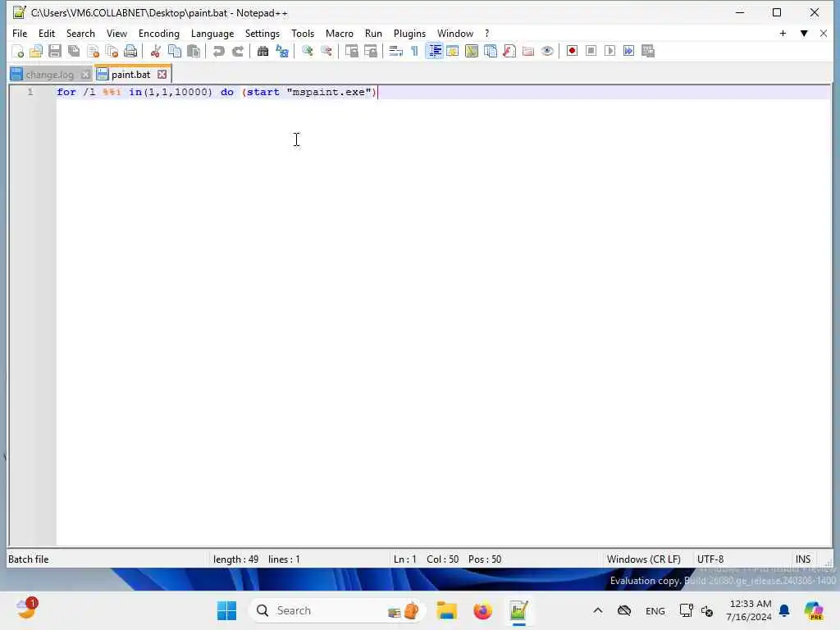The width and height of the screenshot is (840, 630).
Task: Toggle Word wrap toolbar icon
Action: [395, 52]
